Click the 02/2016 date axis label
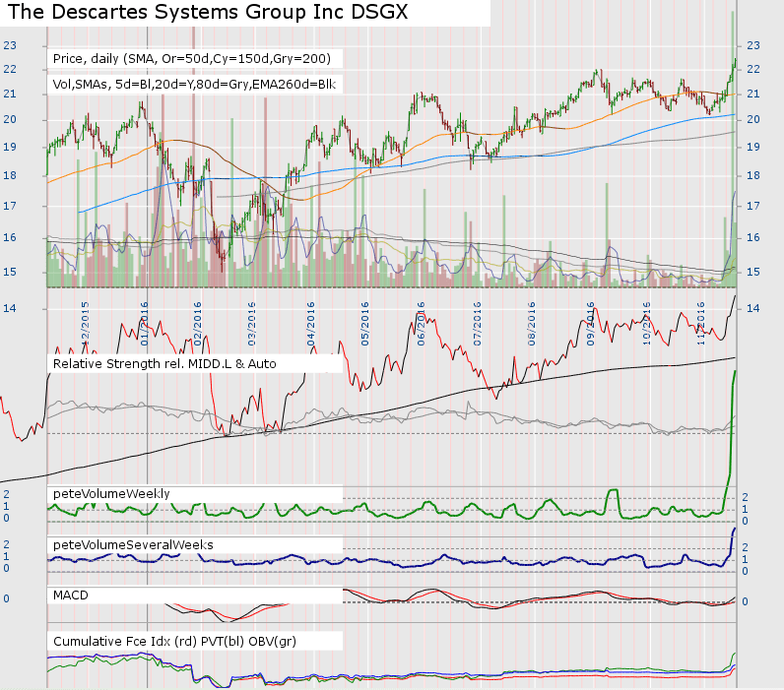The image size is (784, 690). [x=198, y=323]
